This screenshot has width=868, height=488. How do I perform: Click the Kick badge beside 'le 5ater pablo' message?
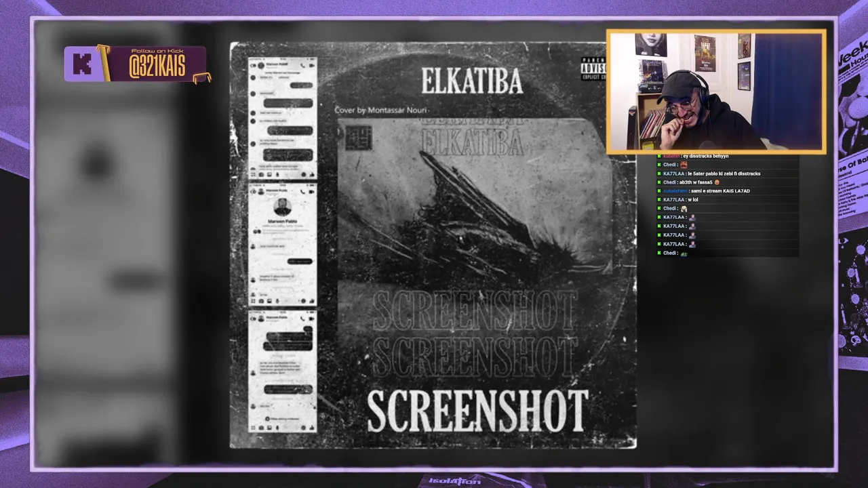658,174
